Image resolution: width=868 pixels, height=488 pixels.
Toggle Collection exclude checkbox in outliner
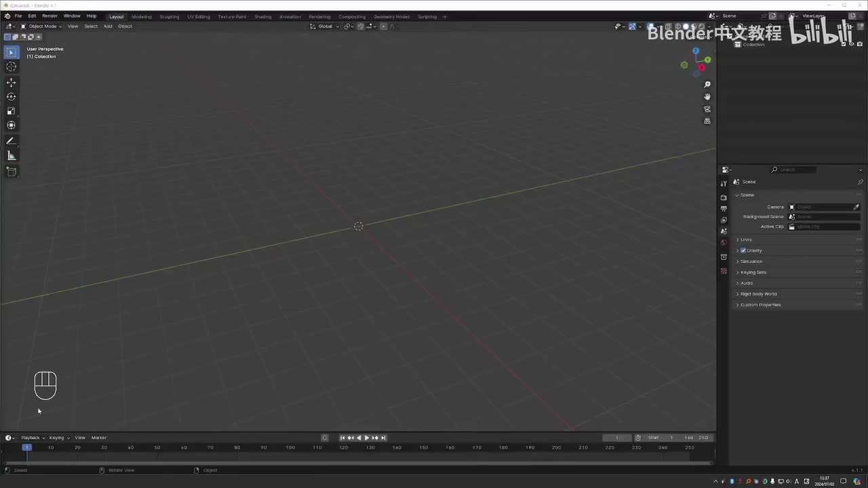point(843,44)
